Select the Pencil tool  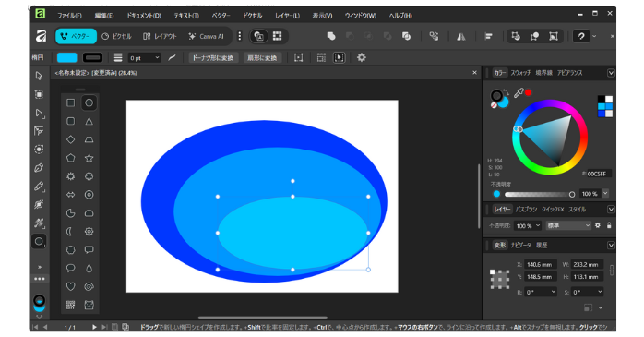39,187
